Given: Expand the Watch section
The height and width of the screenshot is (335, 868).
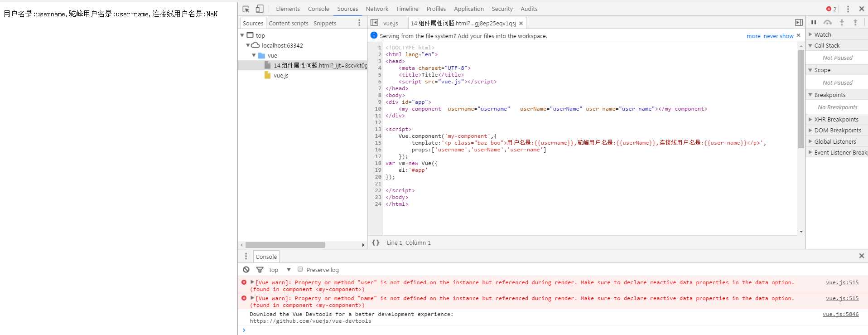Looking at the screenshot, I should click(x=810, y=34).
